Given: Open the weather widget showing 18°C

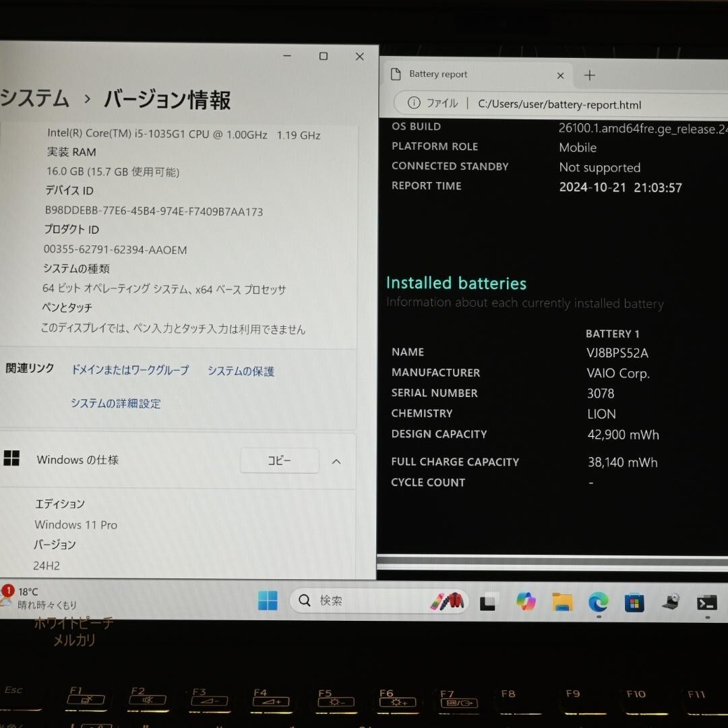Looking at the screenshot, I should (x=40, y=598).
